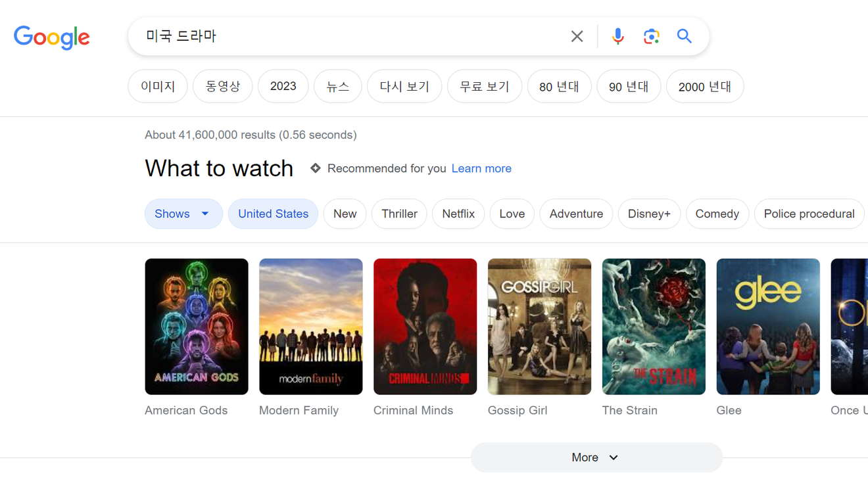Open the Shows dropdown filter
The width and height of the screenshot is (868, 487).
[183, 214]
